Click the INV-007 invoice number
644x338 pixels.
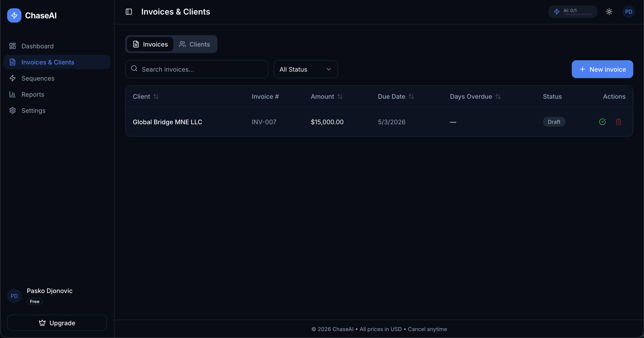[264, 122]
